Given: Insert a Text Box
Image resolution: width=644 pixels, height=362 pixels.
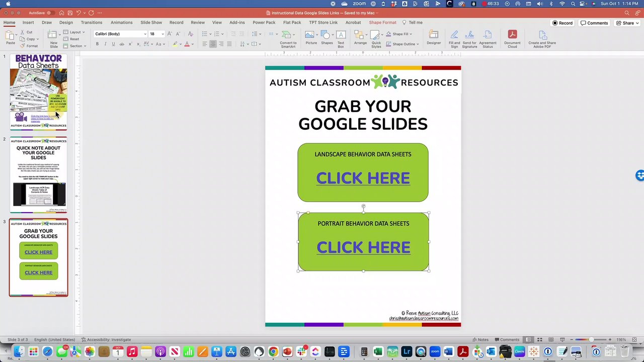Looking at the screenshot, I should tap(341, 39).
